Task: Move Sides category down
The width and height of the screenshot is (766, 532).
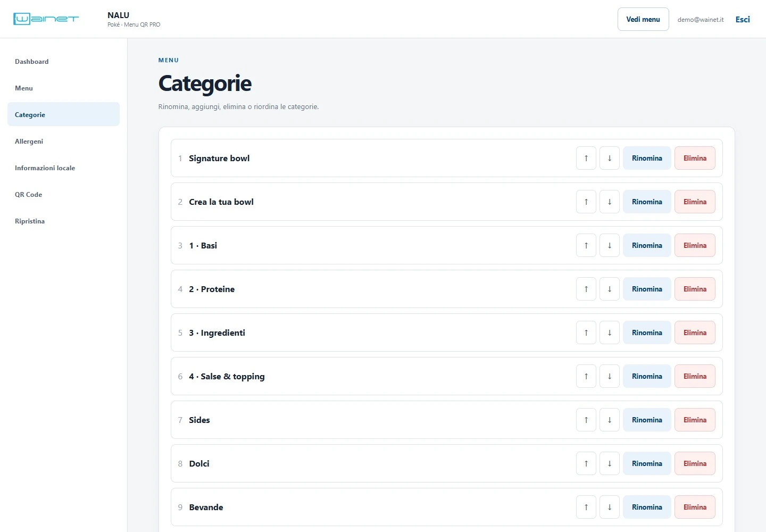Action: pyautogui.click(x=610, y=420)
